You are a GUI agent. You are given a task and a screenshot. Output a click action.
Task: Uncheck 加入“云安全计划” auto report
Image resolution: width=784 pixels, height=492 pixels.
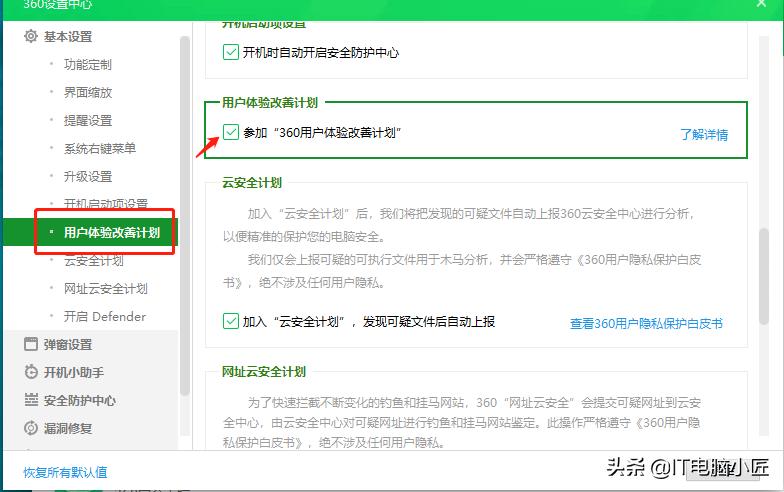(x=230, y=321)
